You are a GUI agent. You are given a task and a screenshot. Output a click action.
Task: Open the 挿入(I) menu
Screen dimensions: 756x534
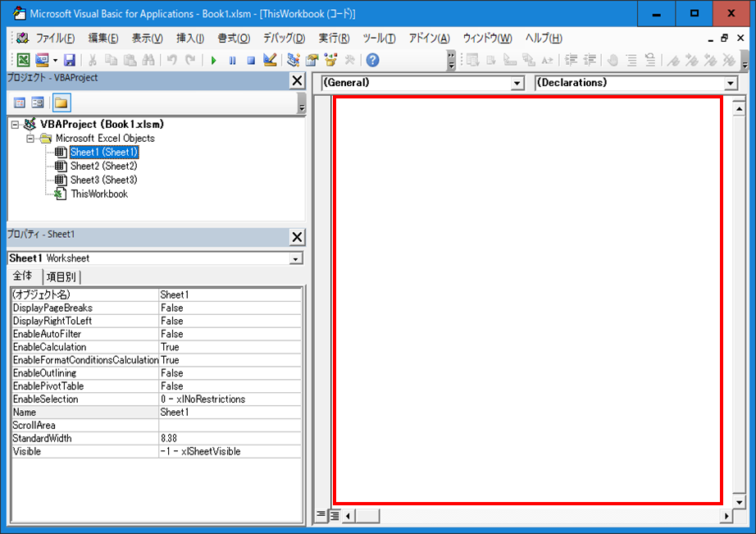190,38
